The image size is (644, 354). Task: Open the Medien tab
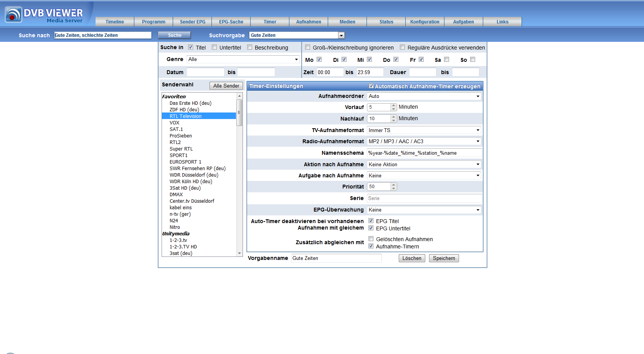tap(347, 22)
